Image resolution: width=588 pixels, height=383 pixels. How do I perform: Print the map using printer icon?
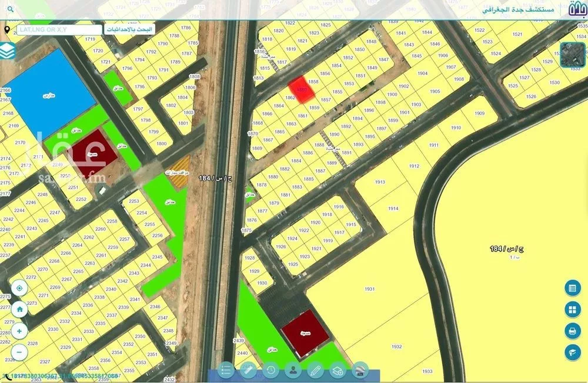(572, 331)
